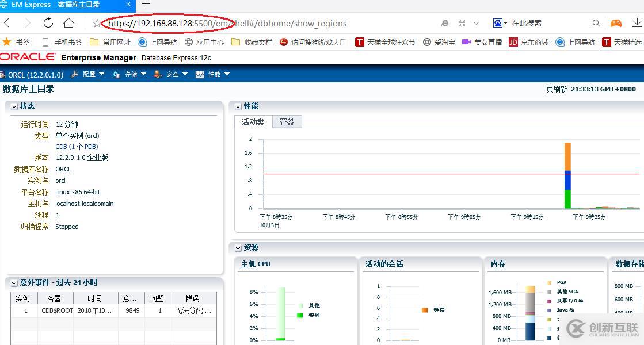Click the 实例 green legend swatch
Viewport: 644px width, 345px height.
pyautogui.click(x=300, y=315)
